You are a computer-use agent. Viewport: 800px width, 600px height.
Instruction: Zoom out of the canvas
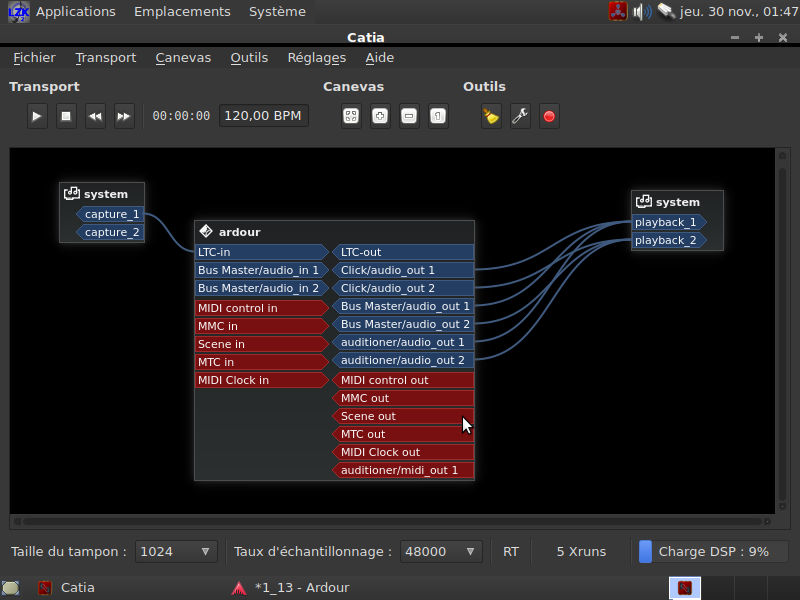pos(409,116)
